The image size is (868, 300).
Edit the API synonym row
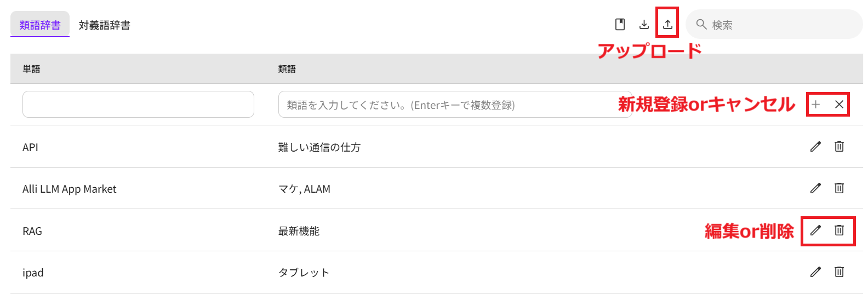click(x=815, y=146)
